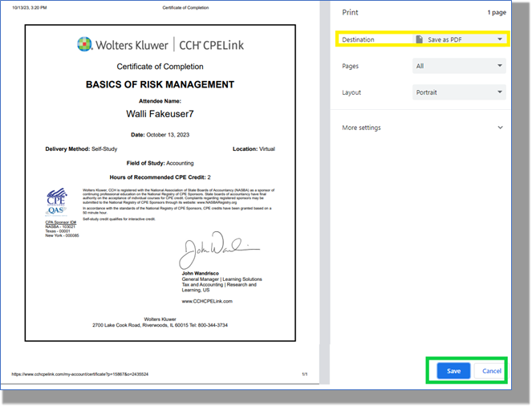The image size is (532, 407).
Task: Click the 'www.CCHCPELink.com' text
Action: (207, 301)
